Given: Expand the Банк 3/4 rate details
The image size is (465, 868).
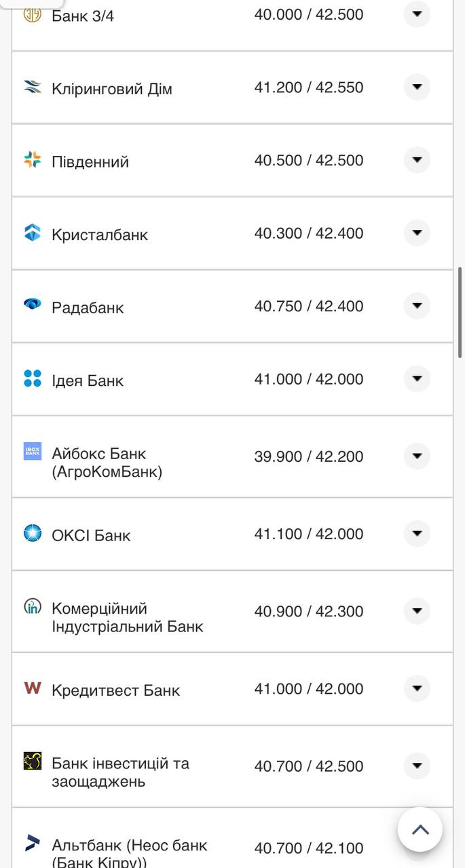Looking at the screenshot, I should (417, 14).
